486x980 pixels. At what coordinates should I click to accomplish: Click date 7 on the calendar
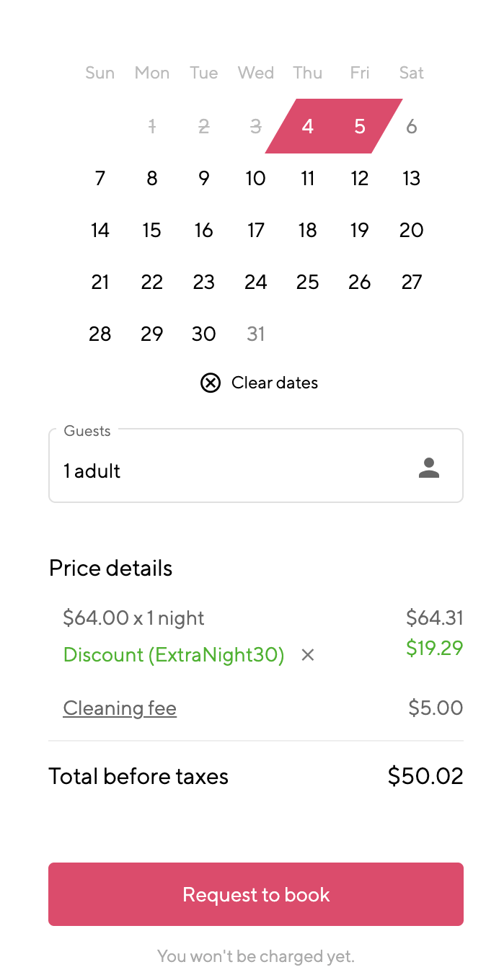(x=100, y=179)
